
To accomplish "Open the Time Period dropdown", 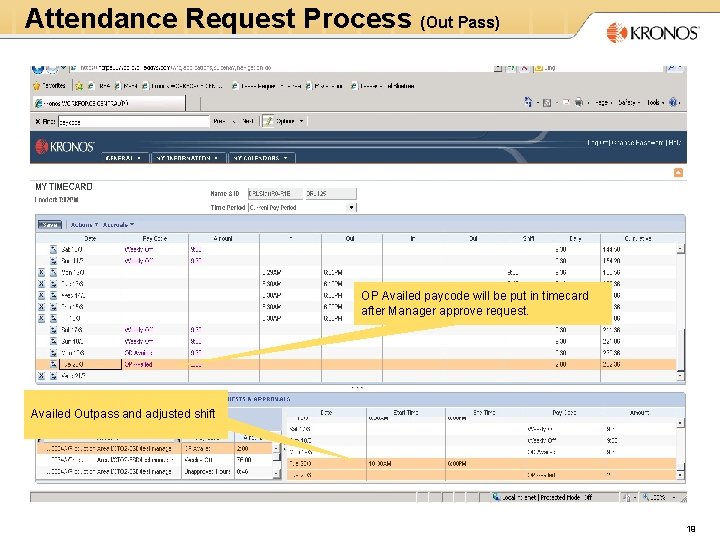I will [x=351, y=208].
